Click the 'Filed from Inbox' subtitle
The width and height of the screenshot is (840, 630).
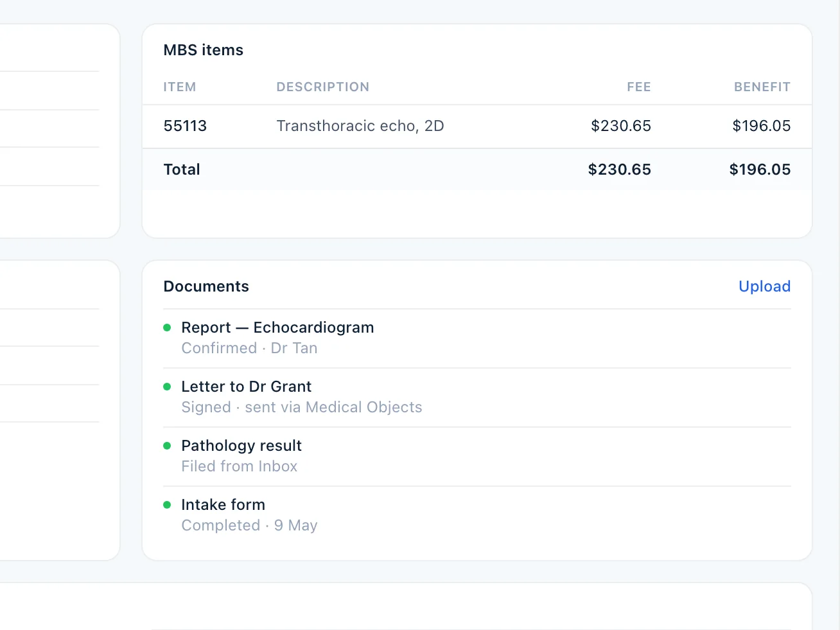point(240,466)
